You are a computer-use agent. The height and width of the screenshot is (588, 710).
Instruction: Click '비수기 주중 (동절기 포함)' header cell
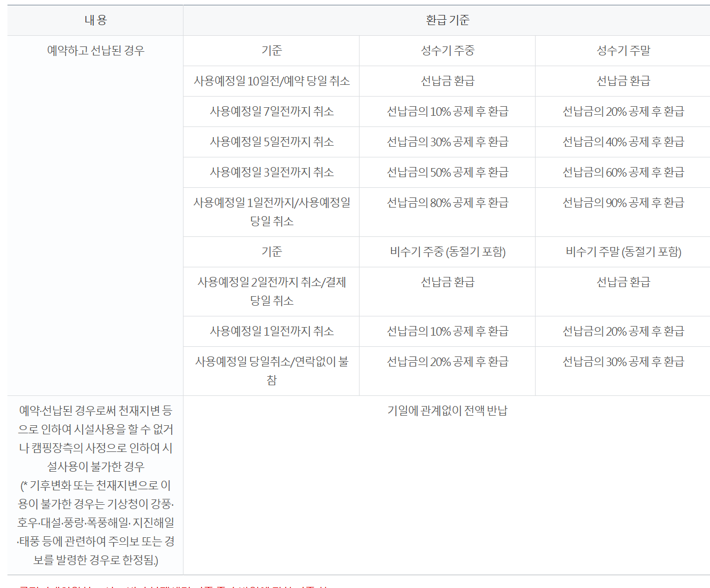point(448,252)
